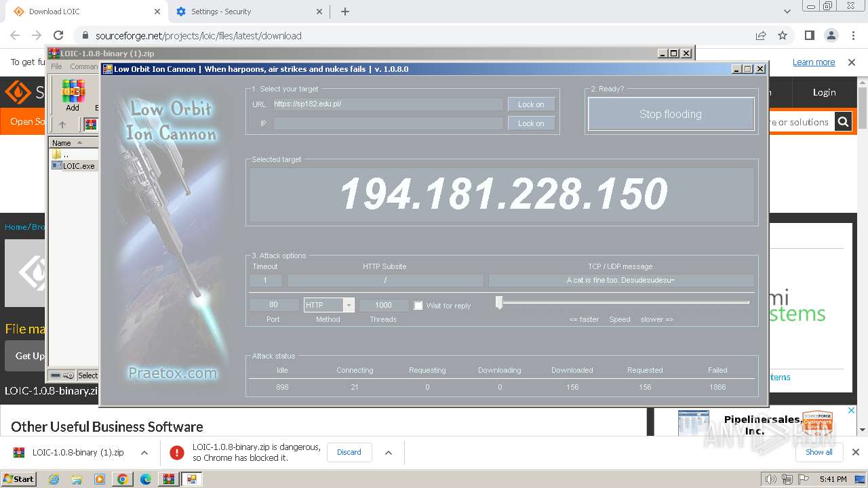This screenshot has height=488, width=868.
Task: Lock on the IP target
Action: [x=531, y=123]
